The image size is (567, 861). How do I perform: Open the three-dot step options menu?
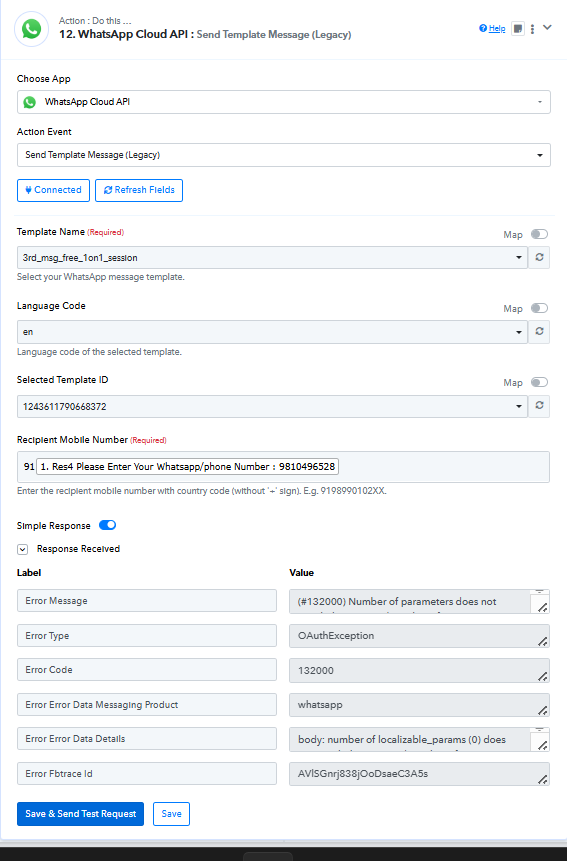tap(532, 29)
